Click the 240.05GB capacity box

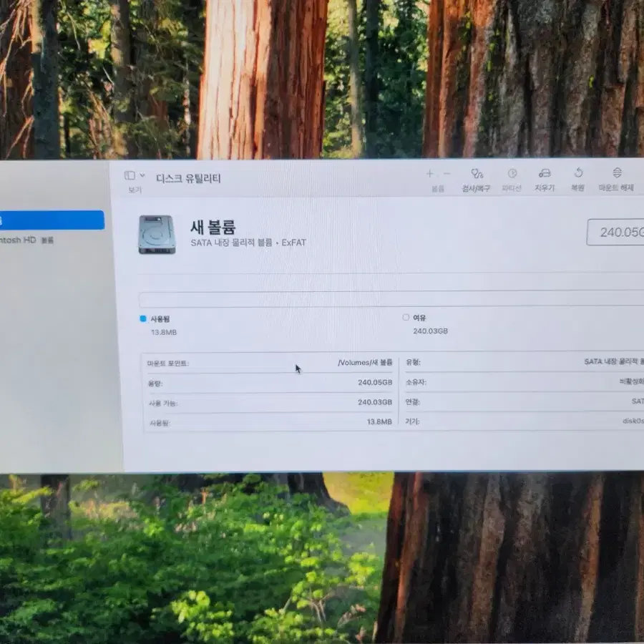(615, 232)
